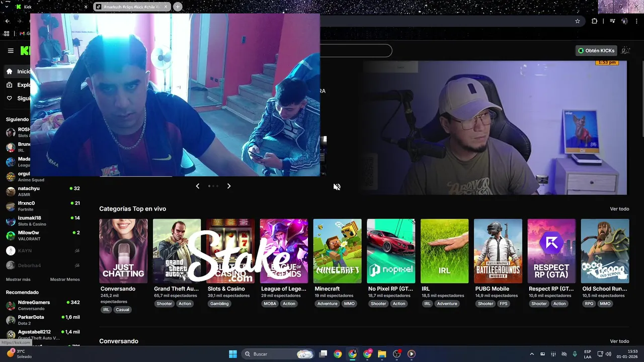Show hidden system tray icons chevron
The image size is (644, 362).
pyautogui.click(x=532, y=354)
